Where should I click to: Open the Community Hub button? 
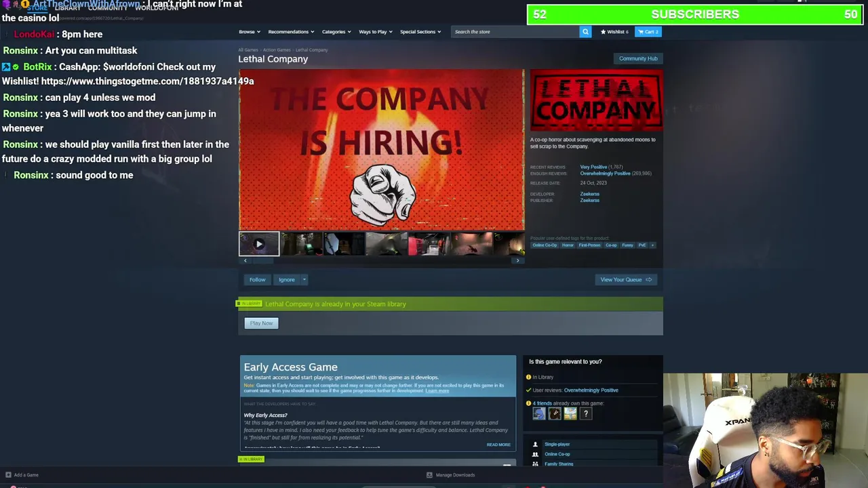[x=638, y=58]
